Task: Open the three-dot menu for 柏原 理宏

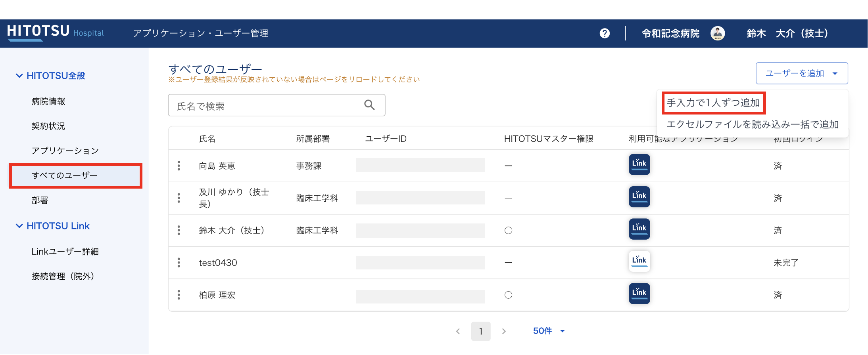Action: point(179,295)
